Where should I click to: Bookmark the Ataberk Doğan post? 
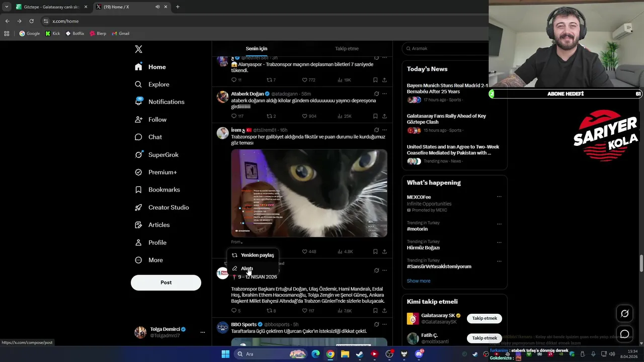[x=375, y=116]
